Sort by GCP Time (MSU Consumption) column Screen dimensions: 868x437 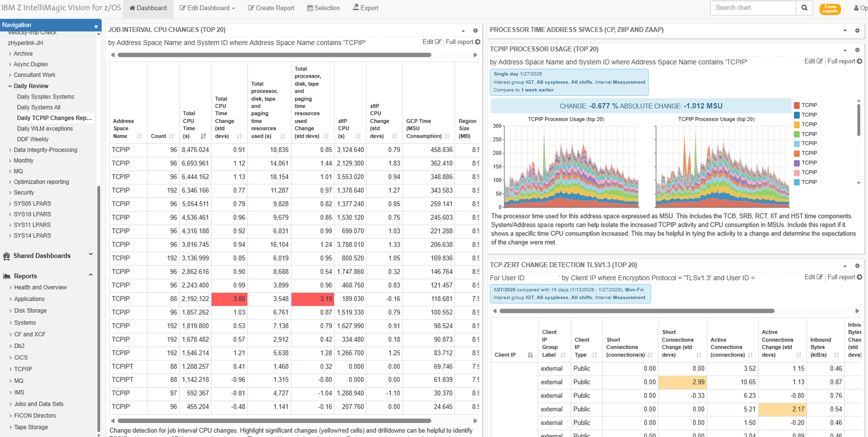[447, 136]
